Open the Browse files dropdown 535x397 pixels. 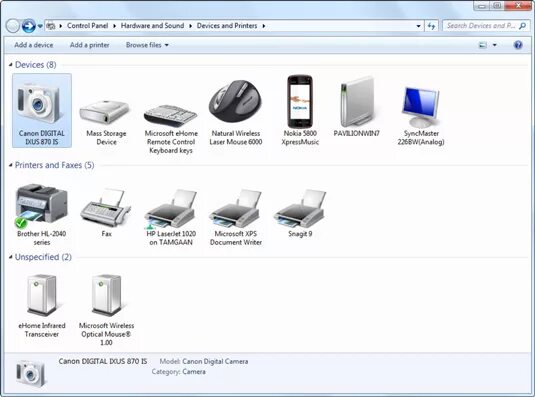(147, 45)
